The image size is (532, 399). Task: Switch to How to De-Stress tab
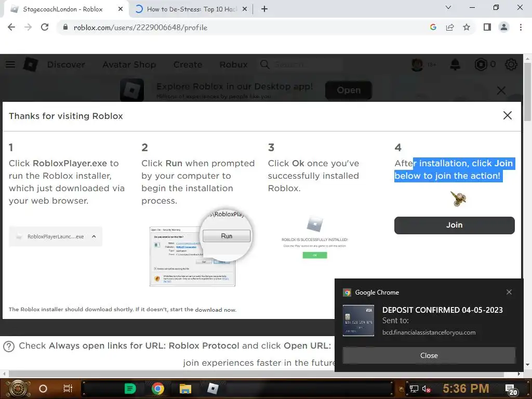pyautogui.click(x=192, y=9)
